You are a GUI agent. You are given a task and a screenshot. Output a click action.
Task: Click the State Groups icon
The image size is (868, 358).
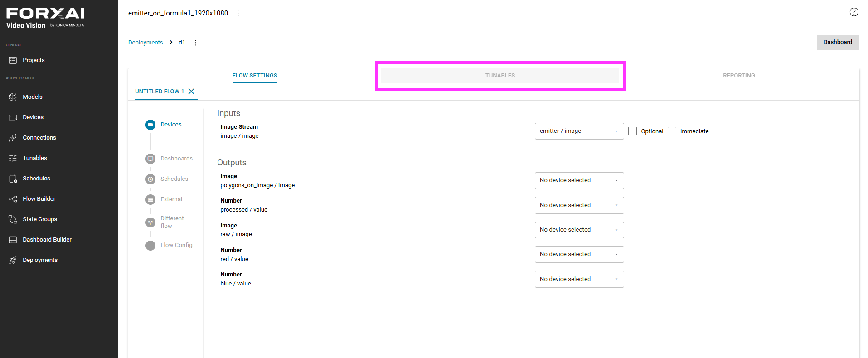(13, 219)
